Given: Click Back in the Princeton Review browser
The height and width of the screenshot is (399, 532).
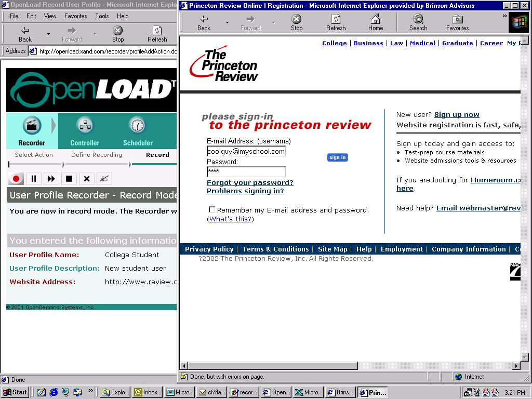Looking at the screenshot, I should [x=204, y=23].
